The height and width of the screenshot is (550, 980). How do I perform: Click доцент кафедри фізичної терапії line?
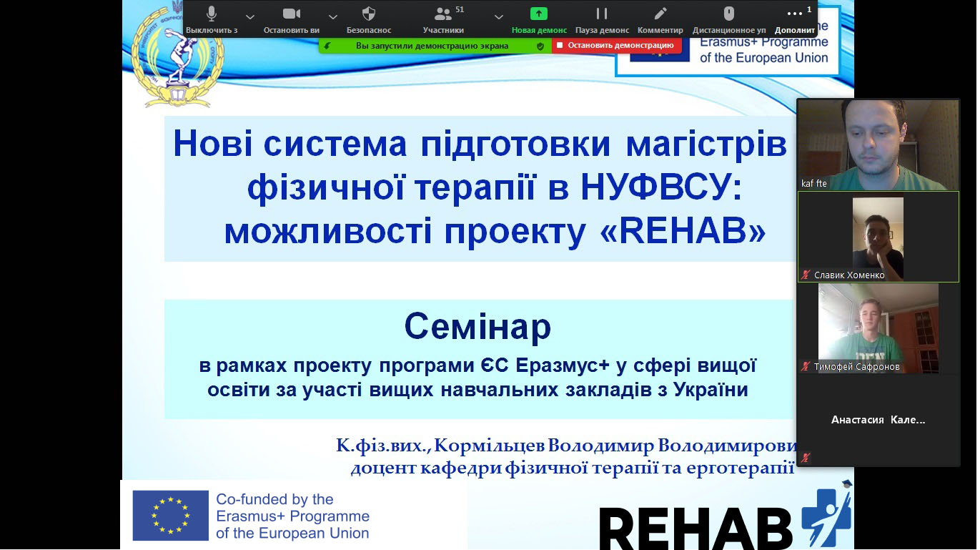(x=573, y=468)
